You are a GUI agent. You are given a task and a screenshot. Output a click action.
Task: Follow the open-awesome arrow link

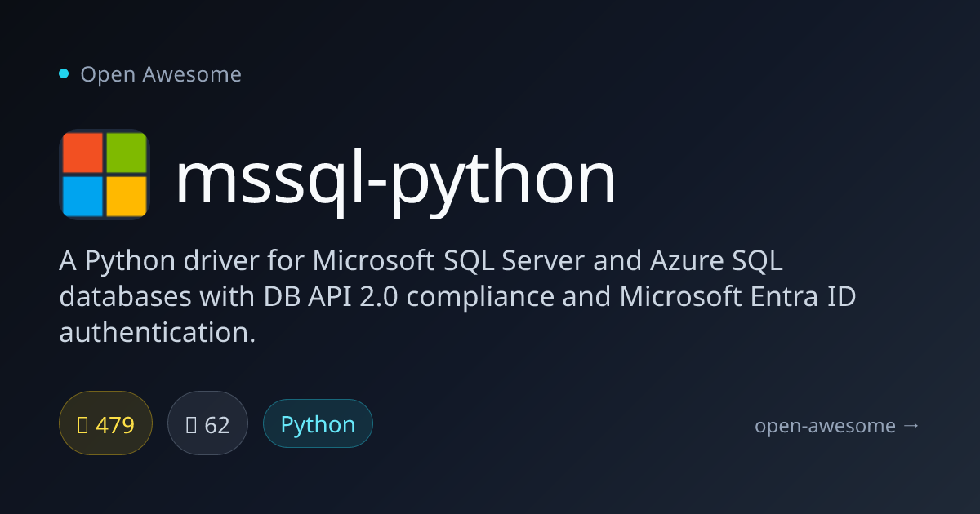(837, 425)
